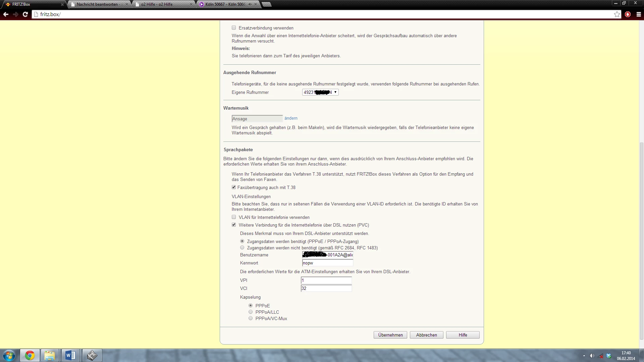The height and width of the screenshot is (362, 644).
Task: Click the ändern link for Wartemusik
Action: (x=291, y=118)
